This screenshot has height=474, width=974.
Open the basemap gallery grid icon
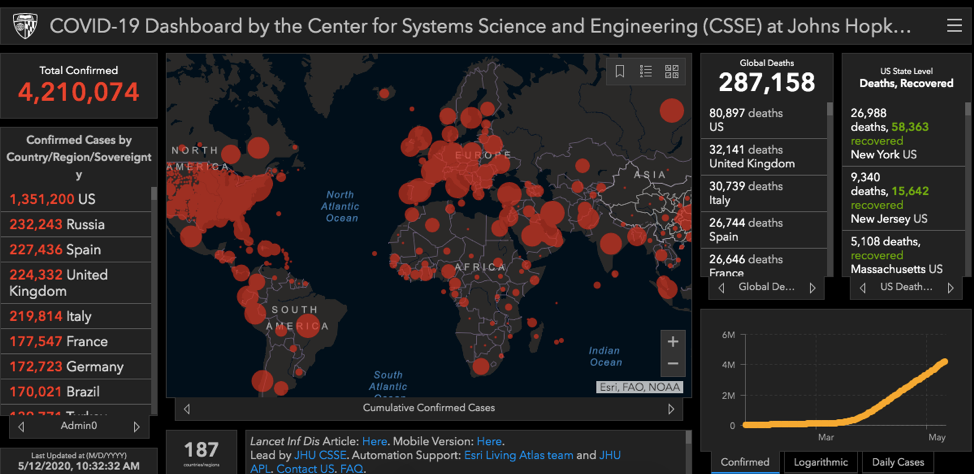tap(671, 71)
